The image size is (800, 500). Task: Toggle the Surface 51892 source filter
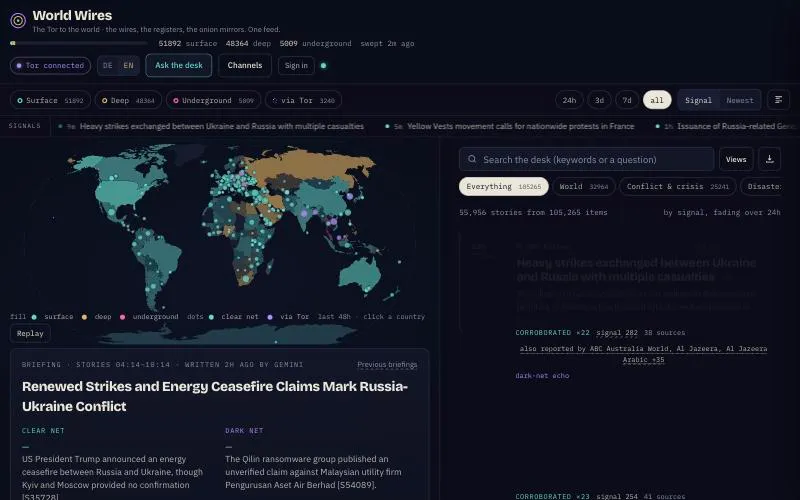pos(50,101)
